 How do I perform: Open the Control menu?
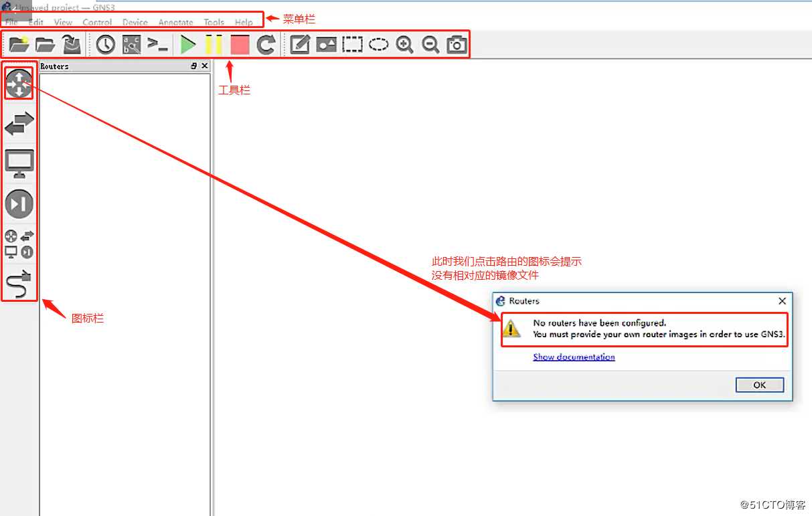click(x=97, y=22)
